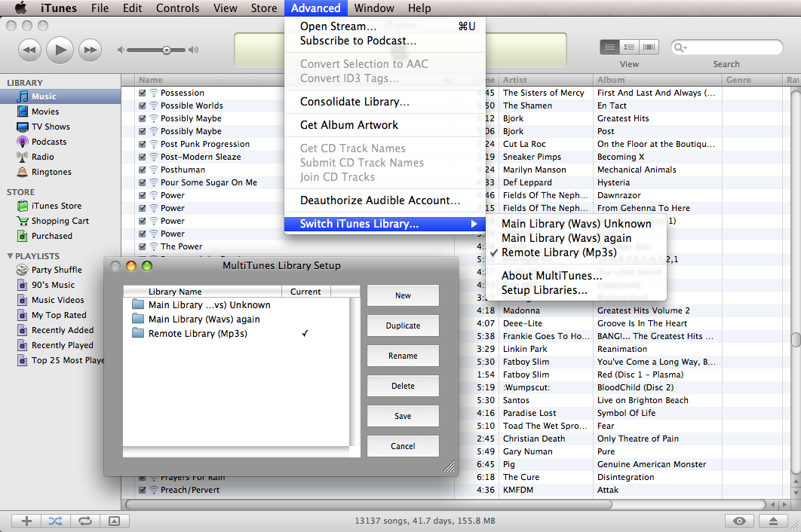Choose Setup Libraries in the submenu

click(577, 290)
